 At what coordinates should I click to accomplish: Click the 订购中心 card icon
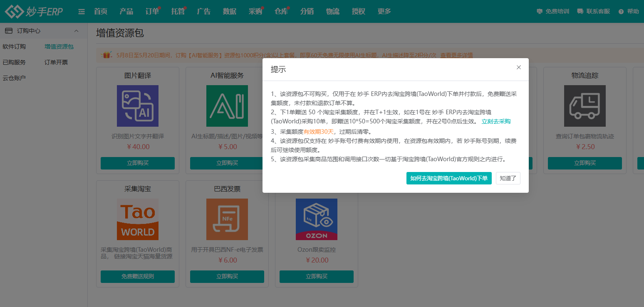click(9, 31)
